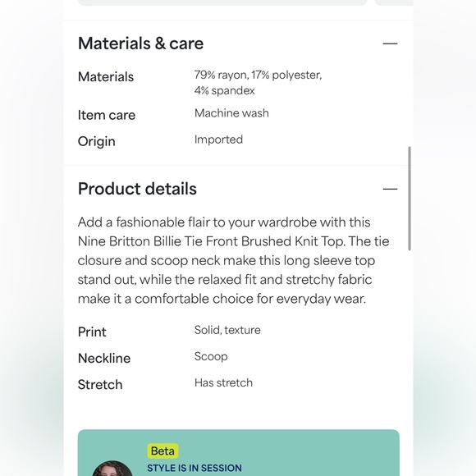Click the gray bar at page top
This screenshot has height=476, width=476.
pyautogui.click(x=222, y=2)
